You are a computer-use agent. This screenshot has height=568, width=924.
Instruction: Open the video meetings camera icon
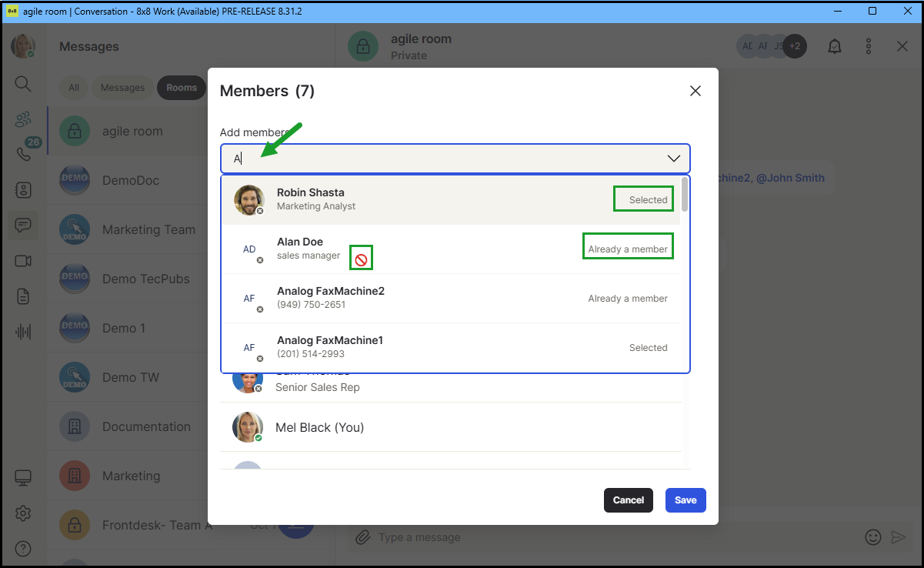[x=23, y=261]
